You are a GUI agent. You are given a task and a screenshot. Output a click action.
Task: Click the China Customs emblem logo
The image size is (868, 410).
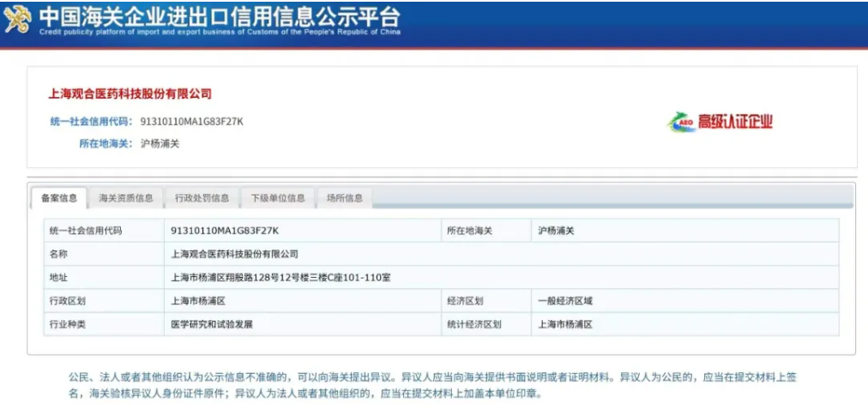click(18, 21)
